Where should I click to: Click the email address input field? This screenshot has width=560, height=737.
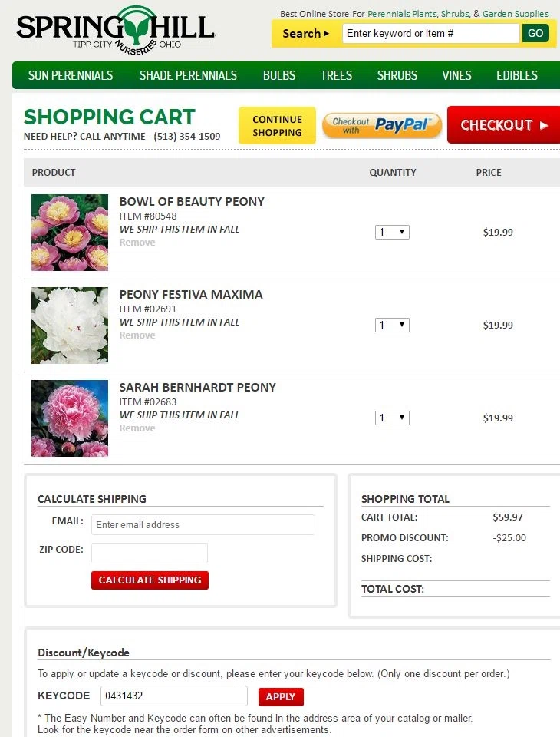click(203, 524)
